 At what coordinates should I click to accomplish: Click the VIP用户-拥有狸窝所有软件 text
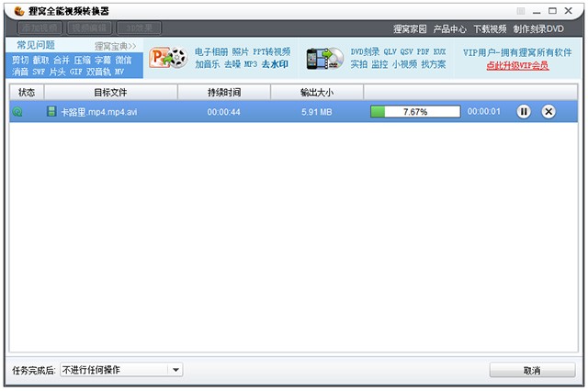point(517,52)
